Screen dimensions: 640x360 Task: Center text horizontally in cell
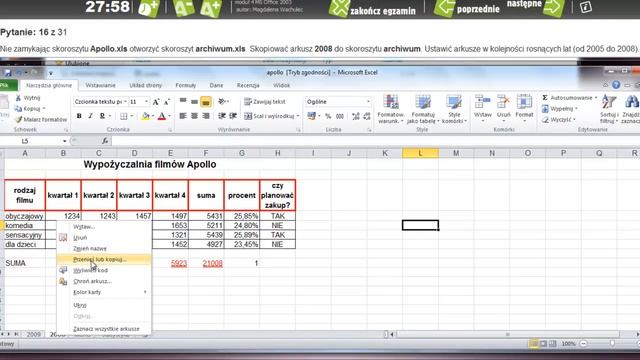(194, 116)
